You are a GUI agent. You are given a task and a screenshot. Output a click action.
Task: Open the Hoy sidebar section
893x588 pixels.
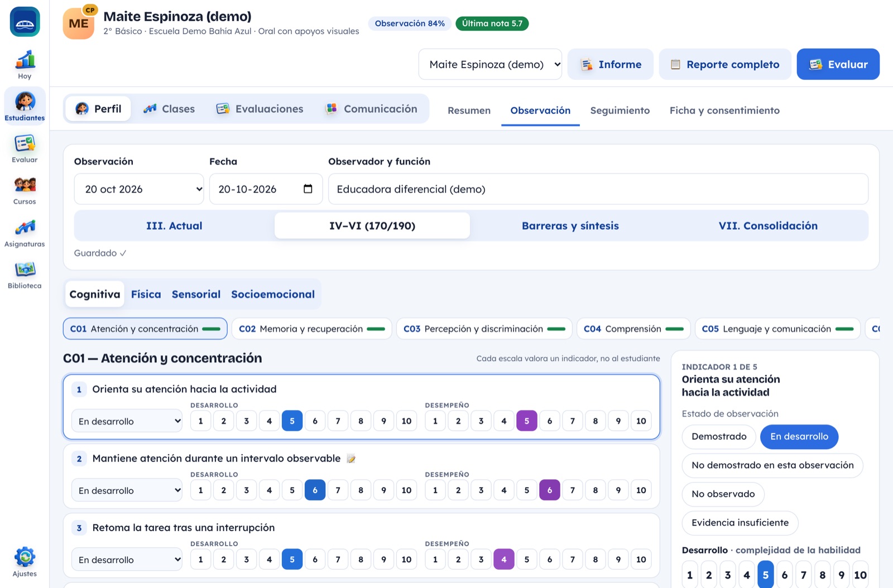[25, 65]
